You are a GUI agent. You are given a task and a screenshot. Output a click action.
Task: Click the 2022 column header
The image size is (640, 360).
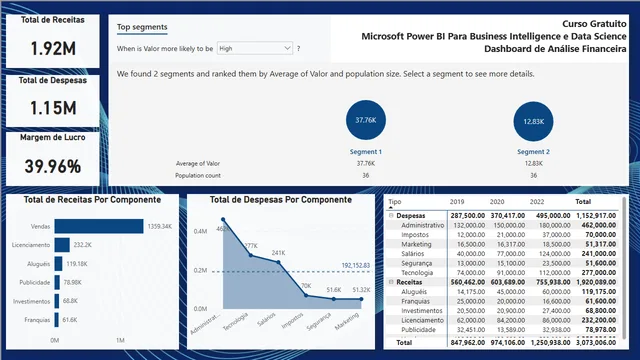pos(537,202)
